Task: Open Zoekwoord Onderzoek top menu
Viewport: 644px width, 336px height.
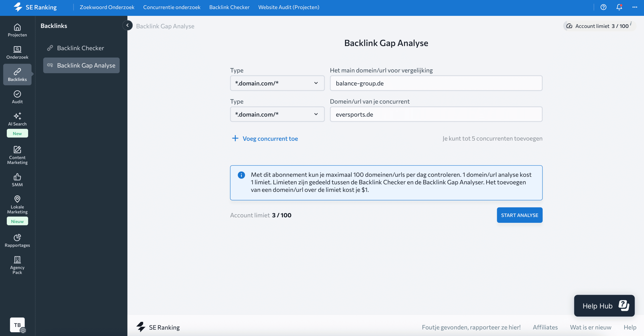Action: coord(107,7)
